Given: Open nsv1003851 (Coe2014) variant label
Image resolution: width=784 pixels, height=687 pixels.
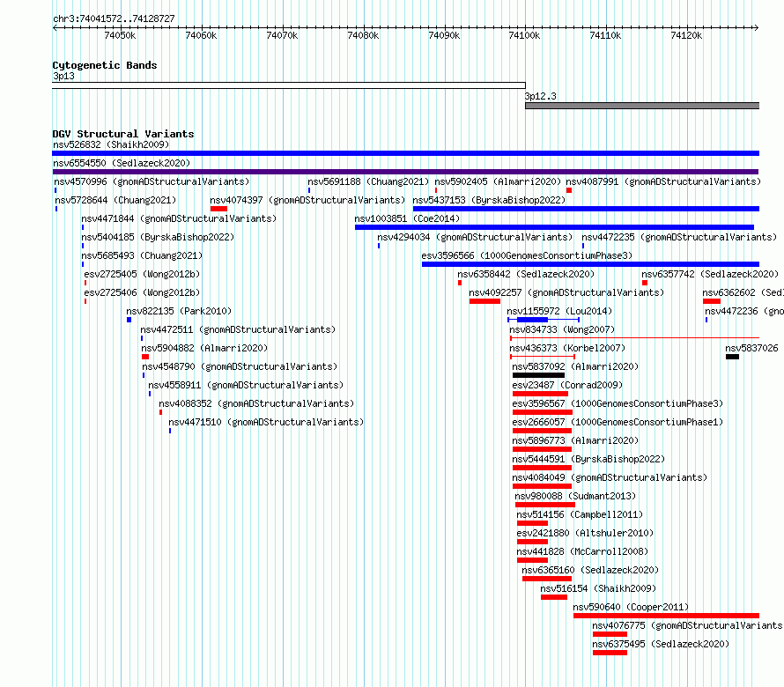Looking at the screenshot, I should [x=407, y=218].
